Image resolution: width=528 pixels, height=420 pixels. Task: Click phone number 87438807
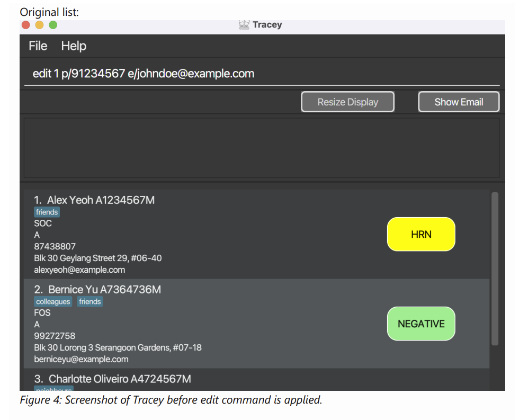click(x=55, y=246)
